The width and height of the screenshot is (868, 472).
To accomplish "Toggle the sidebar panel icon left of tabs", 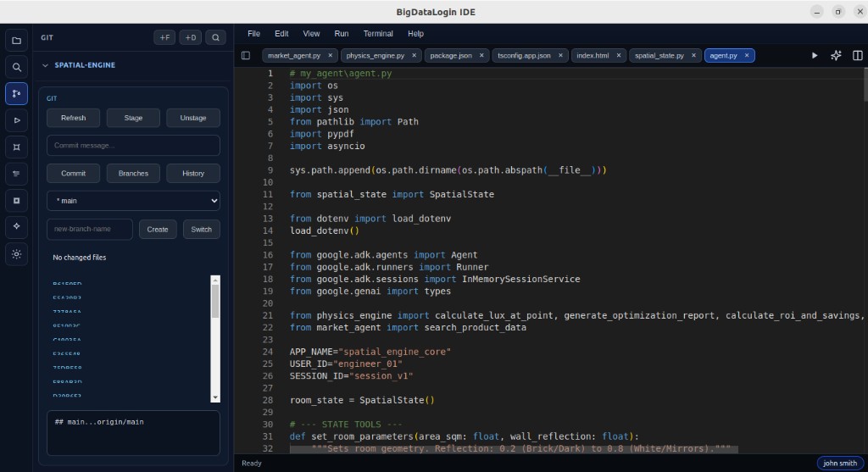I will 246,55.
